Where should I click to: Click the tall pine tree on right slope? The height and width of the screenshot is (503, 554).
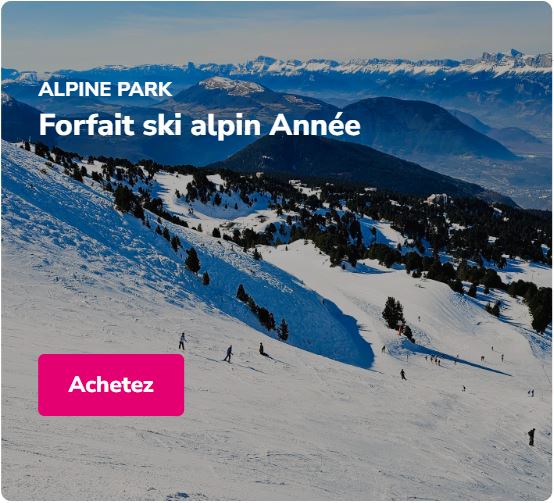pos(393,313)
